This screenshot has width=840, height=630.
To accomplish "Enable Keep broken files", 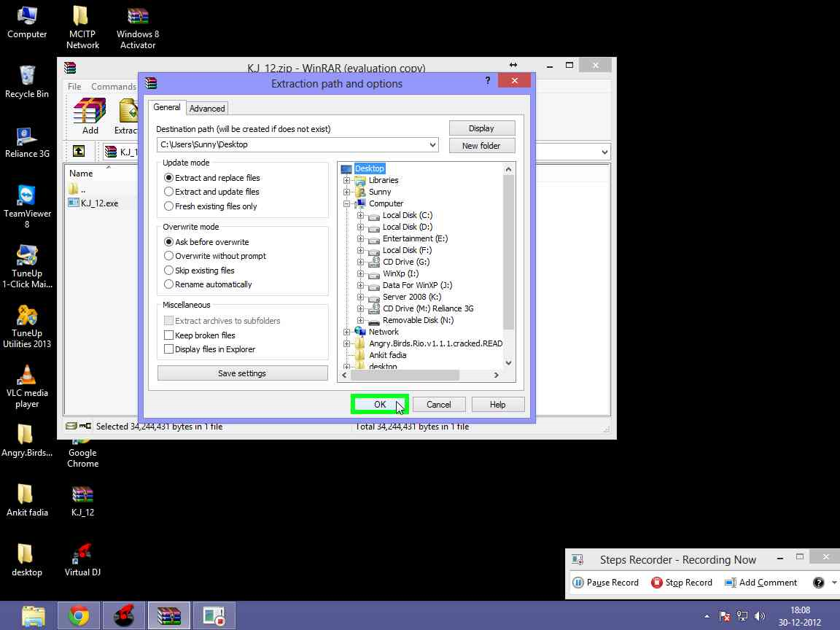I will click(x=199, y=335).
